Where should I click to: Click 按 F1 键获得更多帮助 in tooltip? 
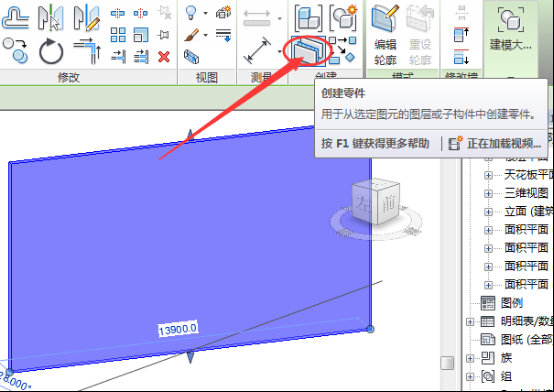(x=376, y=144)
